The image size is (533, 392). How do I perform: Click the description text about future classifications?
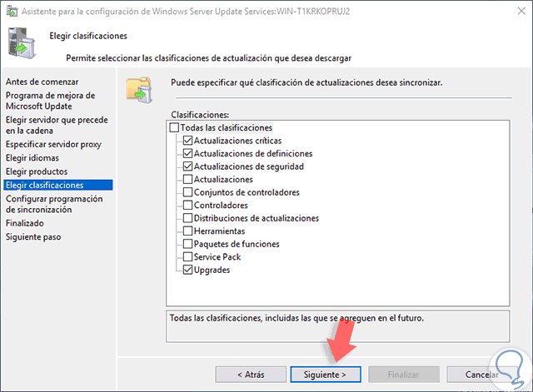(x=296, y=318)
